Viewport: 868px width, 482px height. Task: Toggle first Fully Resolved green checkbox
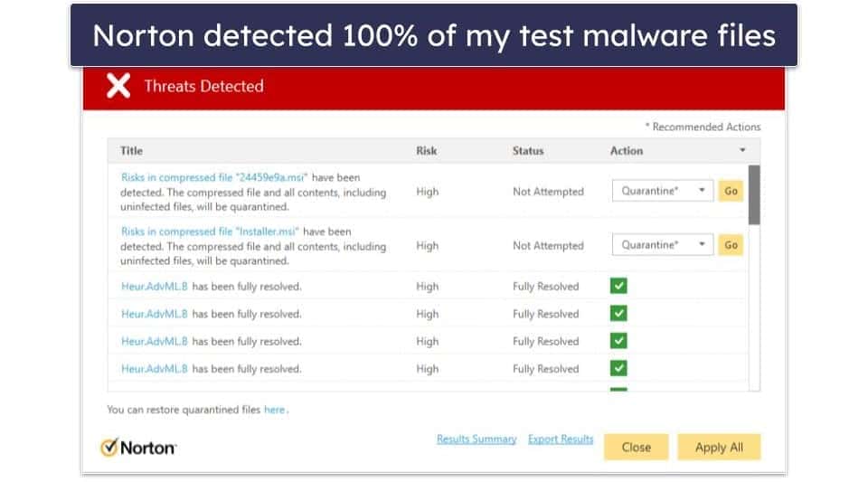click(x=618, y=287)
